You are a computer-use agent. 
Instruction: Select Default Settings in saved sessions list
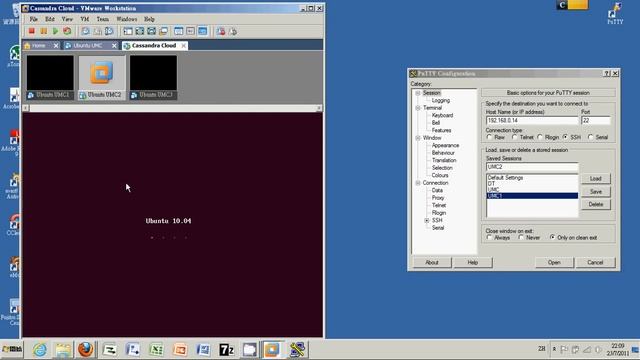tap(505, 178)
